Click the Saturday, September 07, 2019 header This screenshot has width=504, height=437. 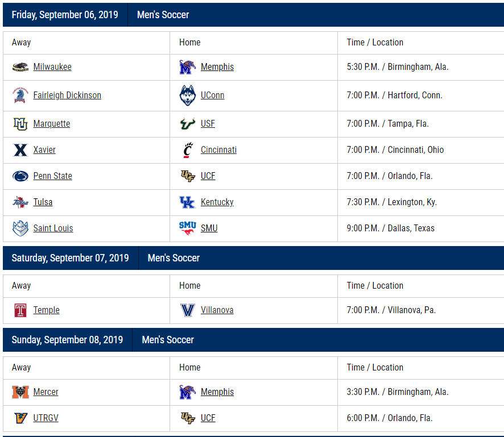[x=70, y=258]
